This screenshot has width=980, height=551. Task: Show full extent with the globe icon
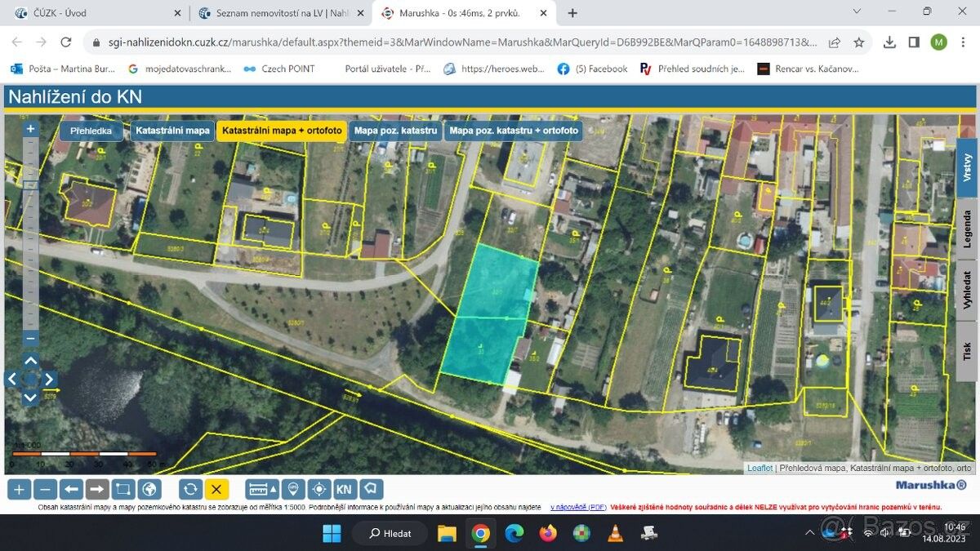click(149, 489)
